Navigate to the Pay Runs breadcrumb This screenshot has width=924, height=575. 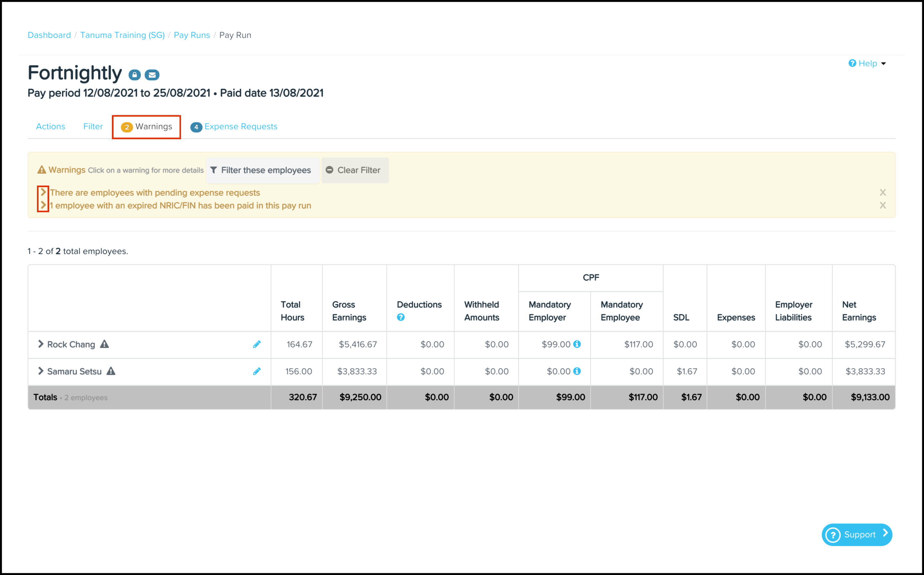[x=192, y=35]
